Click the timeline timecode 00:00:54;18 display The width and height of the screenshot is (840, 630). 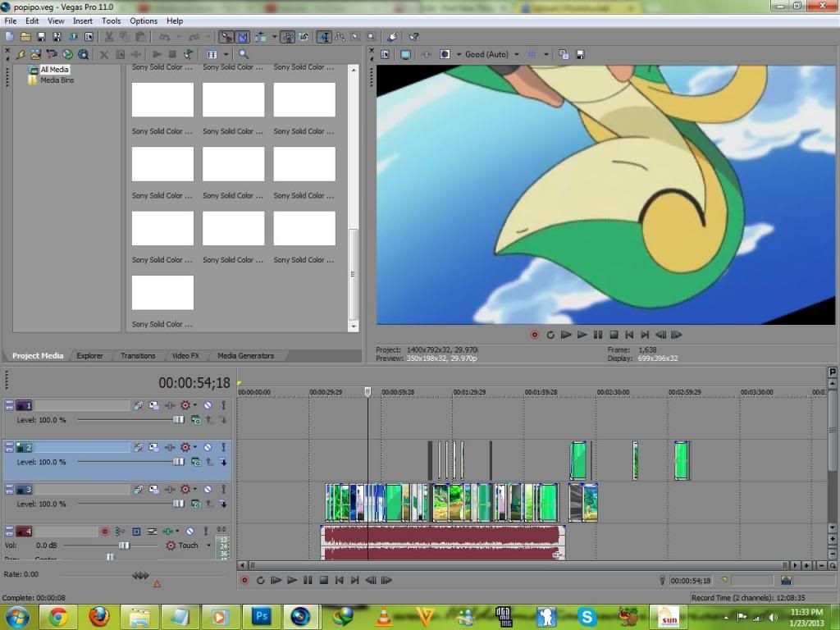(x=194, y=382)
